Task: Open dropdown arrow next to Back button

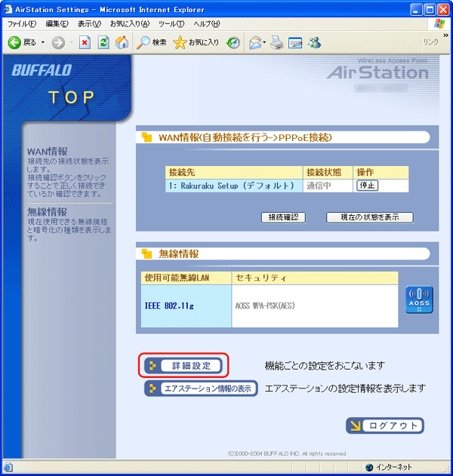Action: [43, 42]
